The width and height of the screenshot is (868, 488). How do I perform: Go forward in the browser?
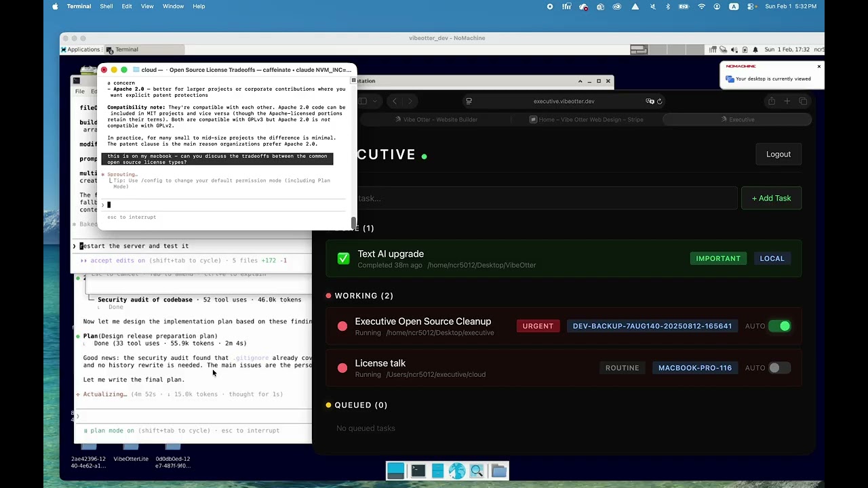click(410, 101)
